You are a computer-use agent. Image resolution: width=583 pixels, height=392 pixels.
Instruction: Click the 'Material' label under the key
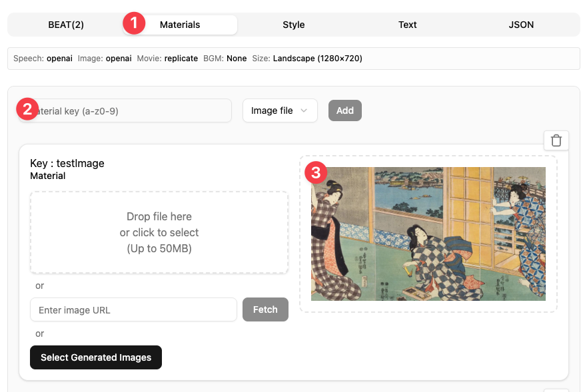[47, 176]
